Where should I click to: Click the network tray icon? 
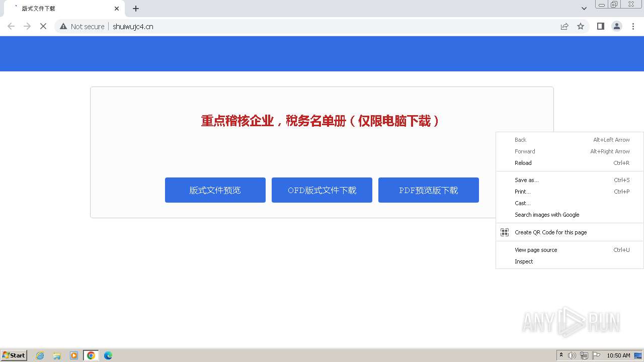(584, 355)
